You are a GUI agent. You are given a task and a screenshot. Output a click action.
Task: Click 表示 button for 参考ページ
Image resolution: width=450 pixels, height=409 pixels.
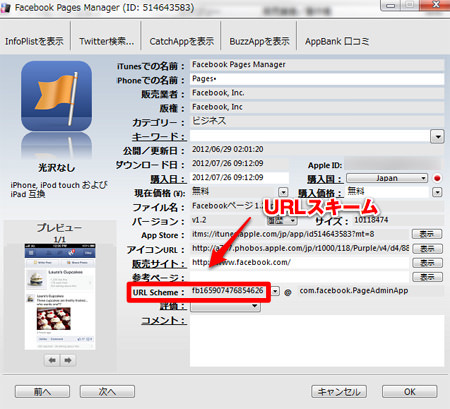(427, 277)
